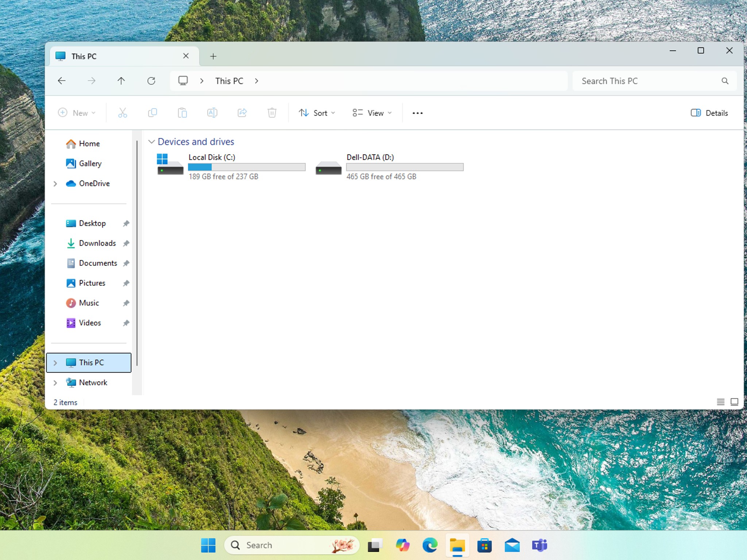Click the Cut scissors icon
The width and height of the screenshot is (747, 560).
[123, 113]
